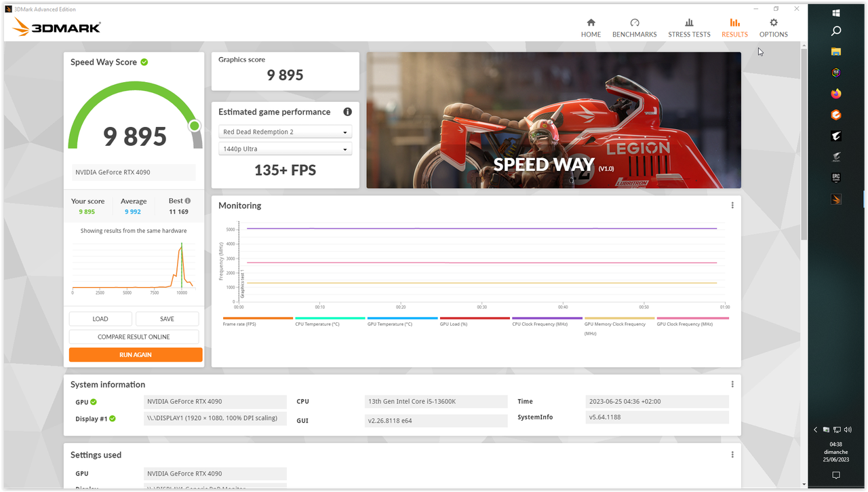The height and width of the screenshot is (492, 868).
Task: Click the green check next to GPU
Action: [94, 402]
